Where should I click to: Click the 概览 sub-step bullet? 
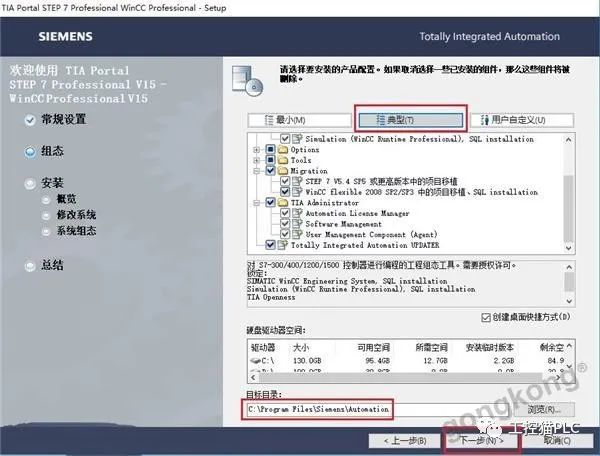pos(46,200)
